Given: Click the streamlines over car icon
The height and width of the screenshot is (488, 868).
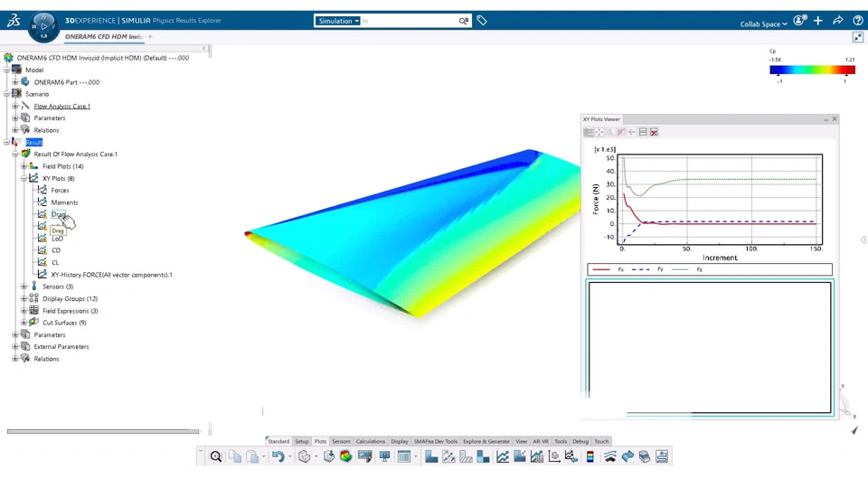Looking at the screenshot, I should (x=609, y=456).
